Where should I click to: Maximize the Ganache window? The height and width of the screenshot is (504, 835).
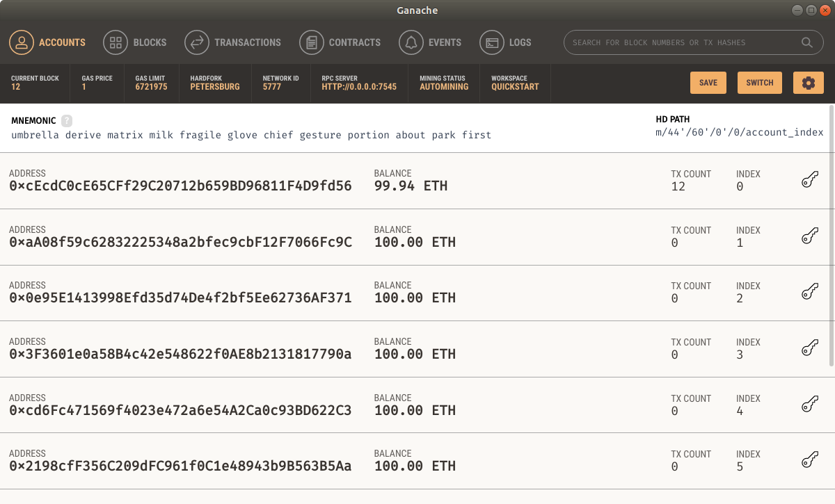coord(811,10)
